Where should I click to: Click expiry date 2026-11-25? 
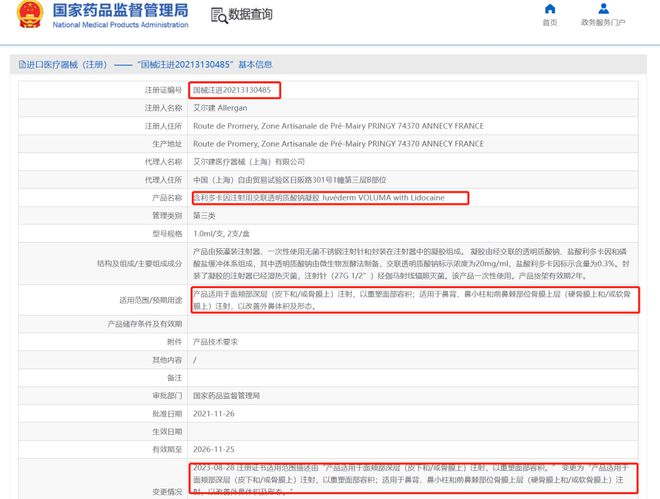pyautogui.click(x=214, y=449)
